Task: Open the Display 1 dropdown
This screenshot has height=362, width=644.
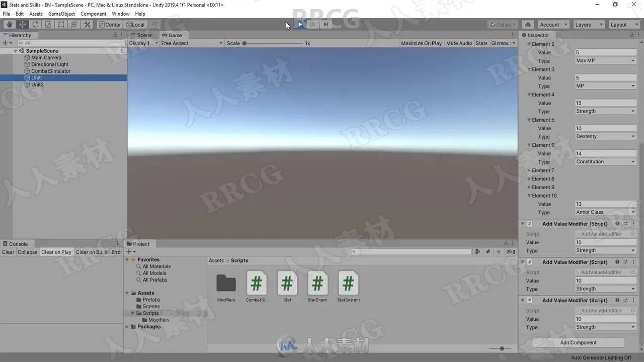Action: 143,43
